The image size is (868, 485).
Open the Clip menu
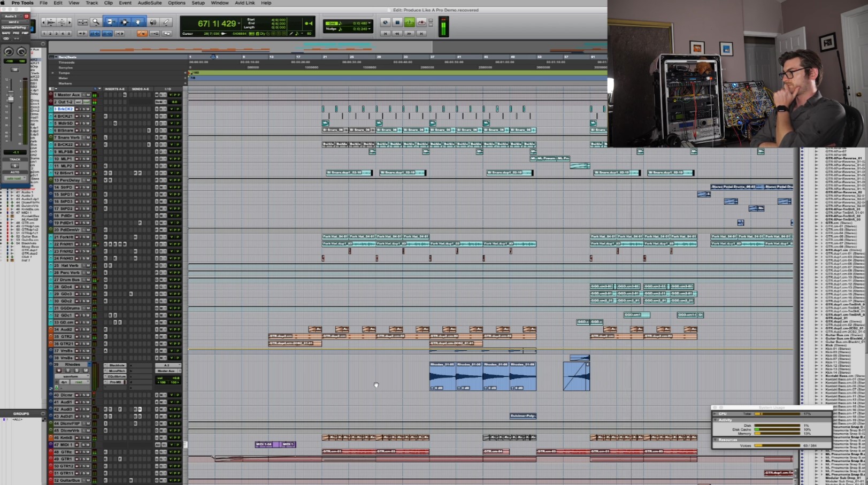109,3
